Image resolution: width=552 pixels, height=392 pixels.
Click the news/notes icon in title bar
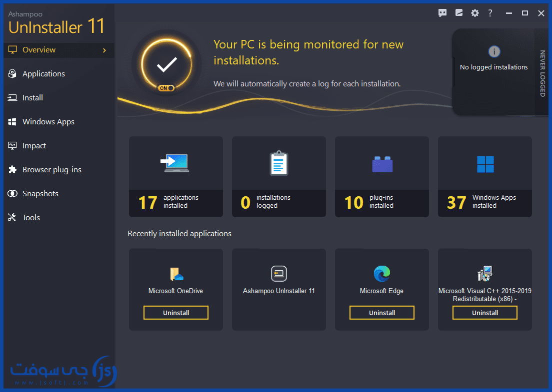coord(458,13)
